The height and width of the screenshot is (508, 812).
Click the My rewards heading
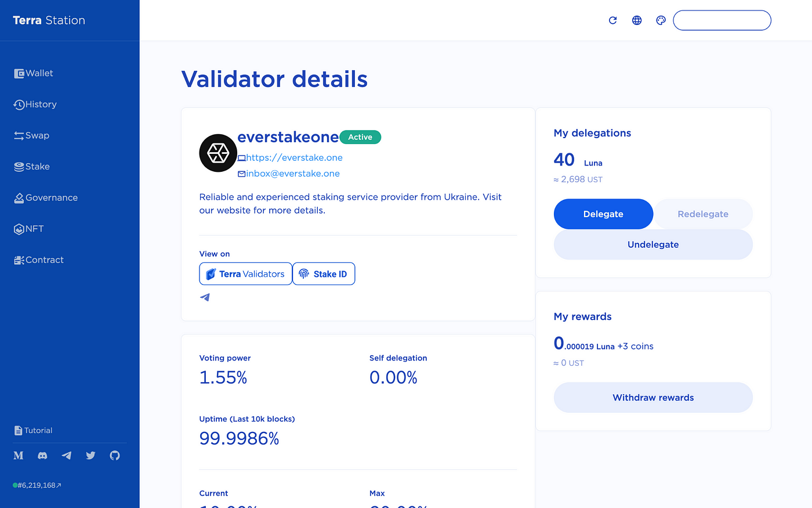pos(583,316)
